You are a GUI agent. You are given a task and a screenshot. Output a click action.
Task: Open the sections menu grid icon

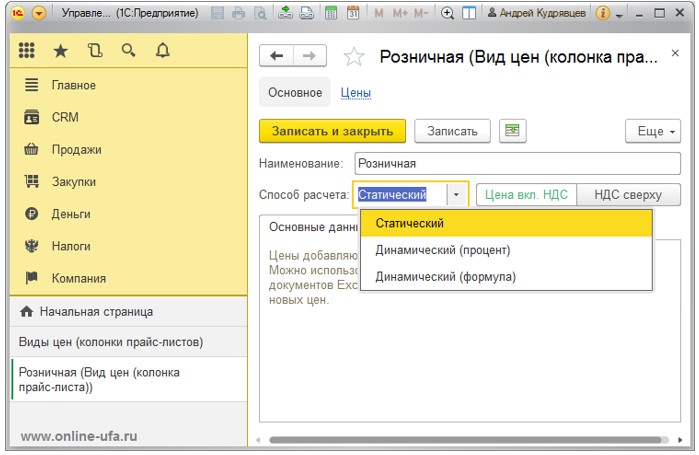(x=27, y=50)
